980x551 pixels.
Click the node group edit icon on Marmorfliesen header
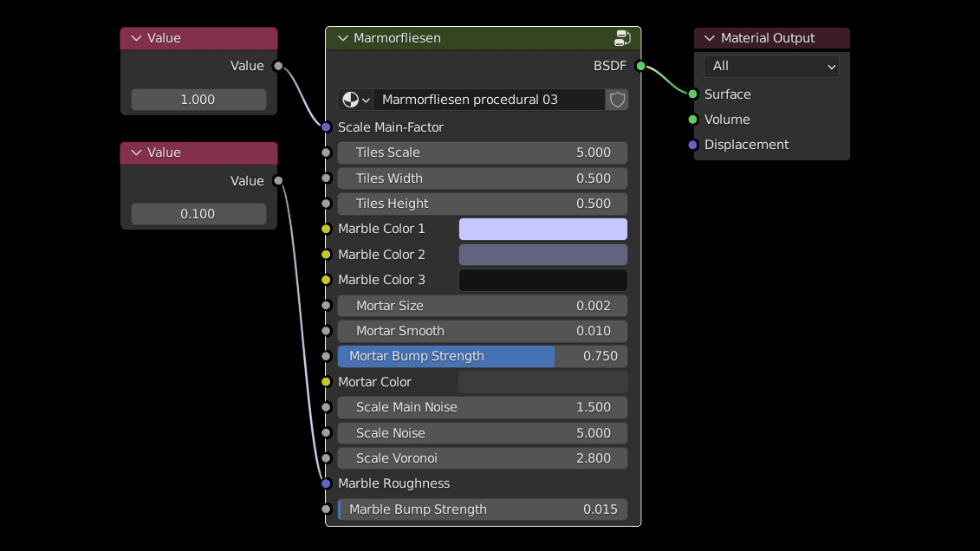[x=622, y=38]
